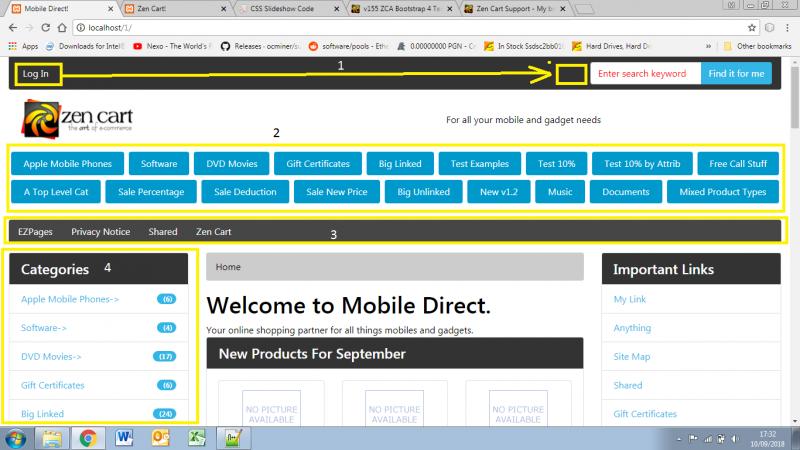Open the 0.00000000 PGN bookmark
The height and width of the screenshot is (450, 800).
(437, 46)
